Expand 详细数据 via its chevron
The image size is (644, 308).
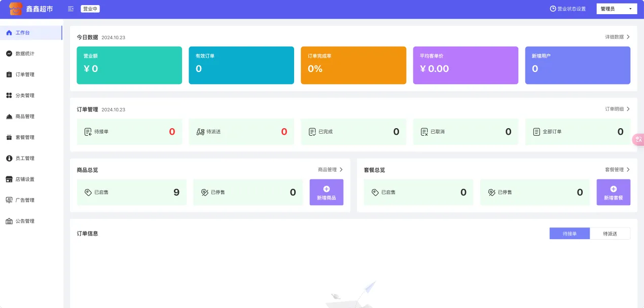[x=628, y=37]
